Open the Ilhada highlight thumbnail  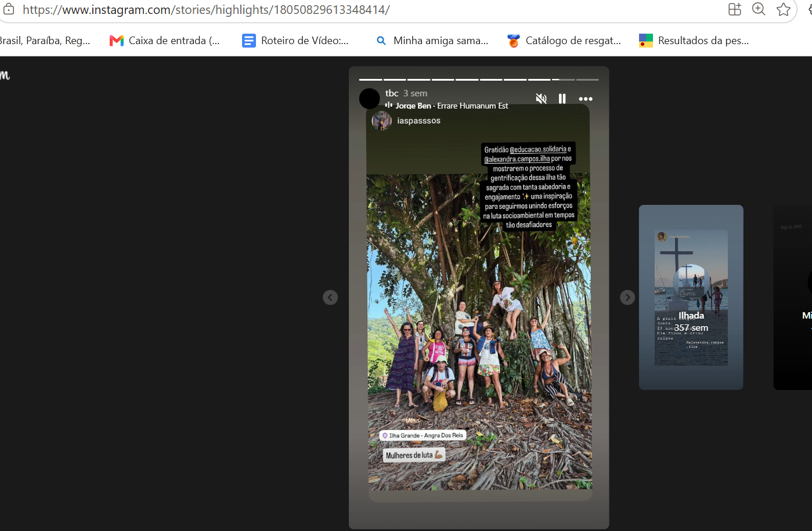691,297
